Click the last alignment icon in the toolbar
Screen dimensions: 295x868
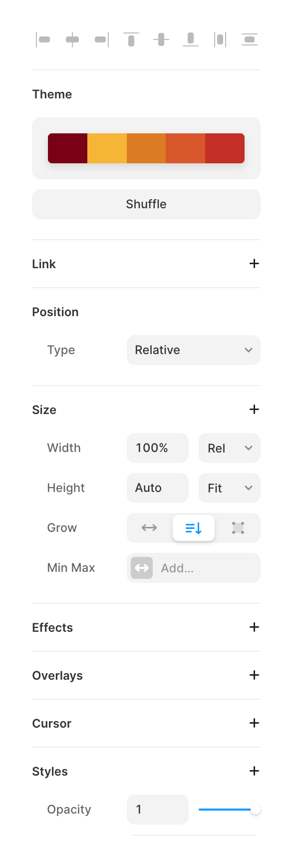(x=249, y=39)
